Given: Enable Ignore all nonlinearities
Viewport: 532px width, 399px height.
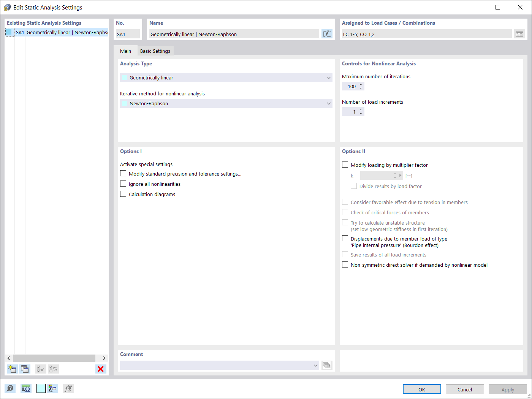Looking at the screenshot, I should [123, 184].
